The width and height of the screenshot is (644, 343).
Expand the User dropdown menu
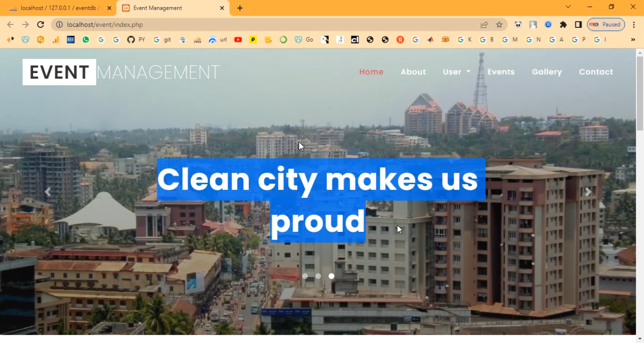tap(456, 72)
